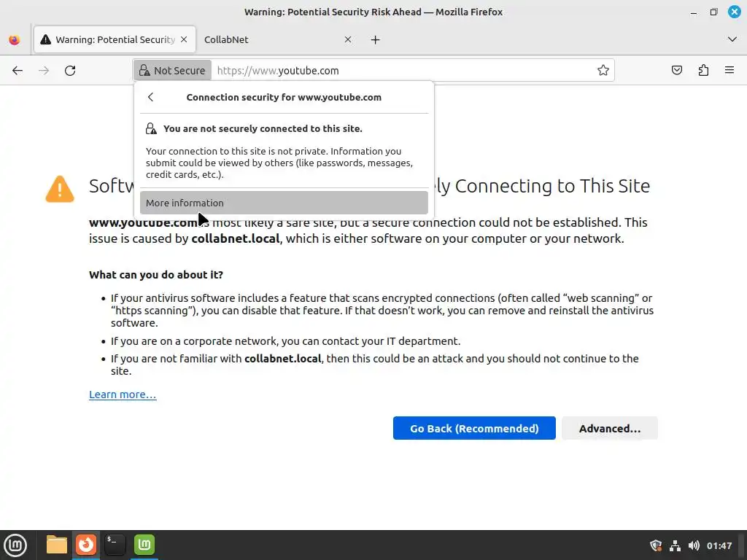The height and width of the screenshot is (560, 747).
Task: Minimize the Firefox window
Action: tap(694, 12)
